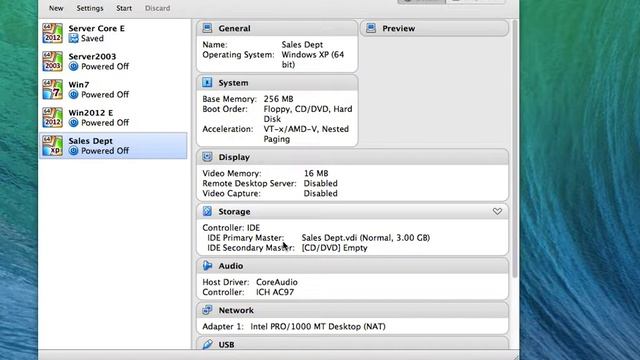This screenshot has height=360, width=640.
Task: Open the Audio section header
Action: [353, 266]
